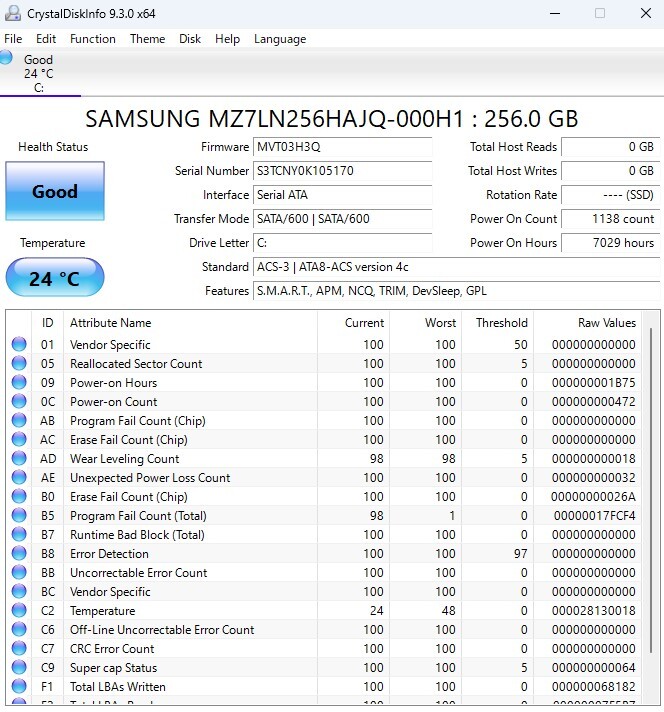This screenshot has width=664, height=712.
Task: Open the File menu
Action: 13,39
